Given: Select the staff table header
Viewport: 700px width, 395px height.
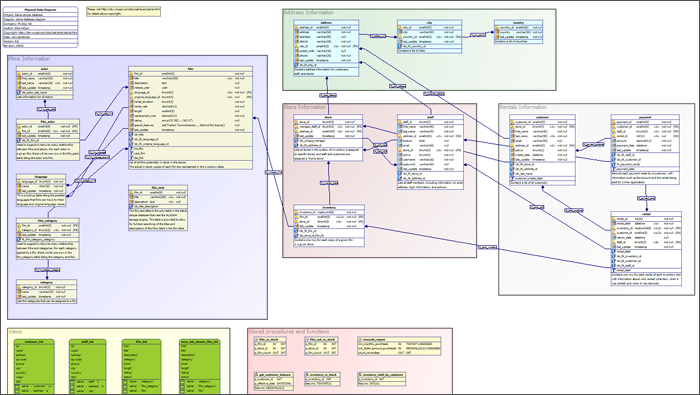Looking at the screenshot, I should coord(430,117).
